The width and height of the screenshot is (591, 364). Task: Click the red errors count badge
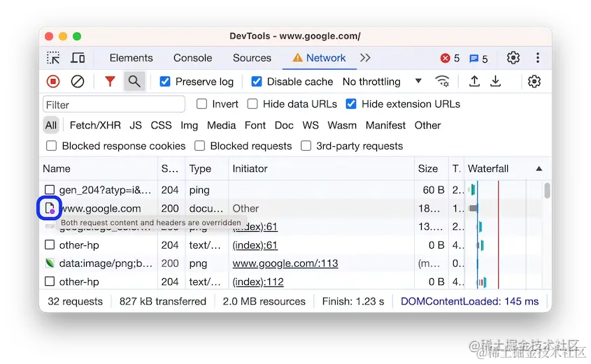pos(450,59)
